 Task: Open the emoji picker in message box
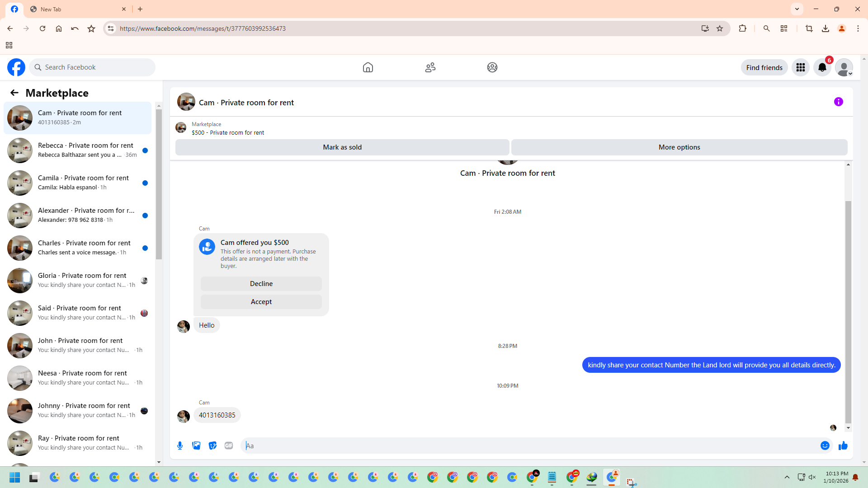click(x=825, y=446)
